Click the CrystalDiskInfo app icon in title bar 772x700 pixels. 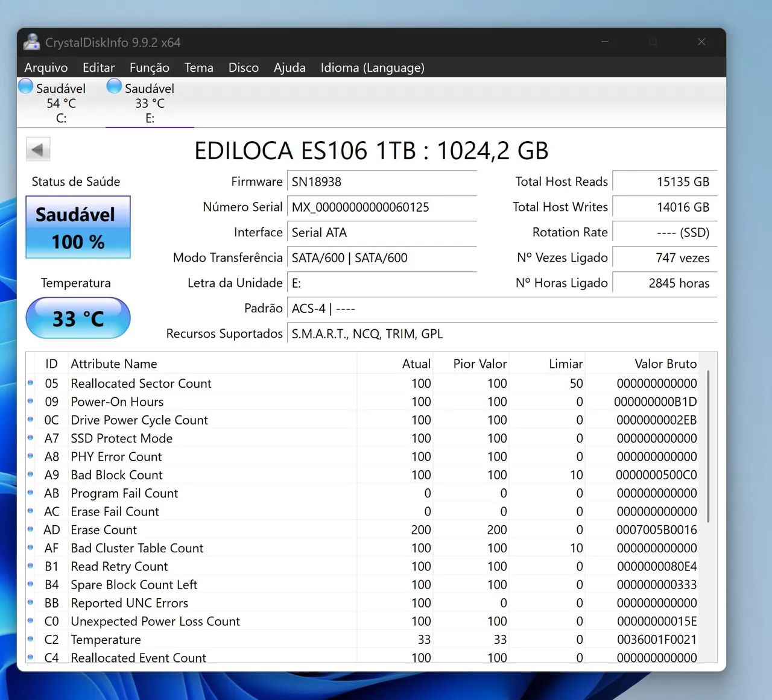31,42
